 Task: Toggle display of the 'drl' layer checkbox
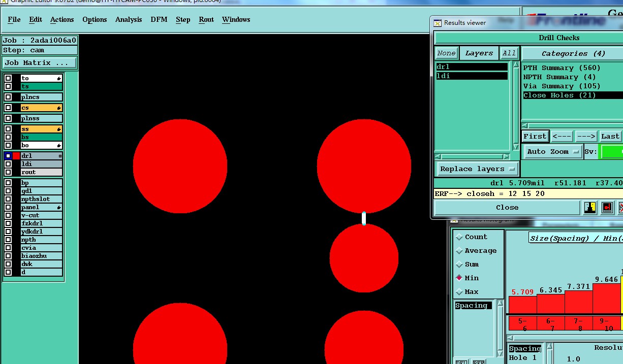click(8, 156)
